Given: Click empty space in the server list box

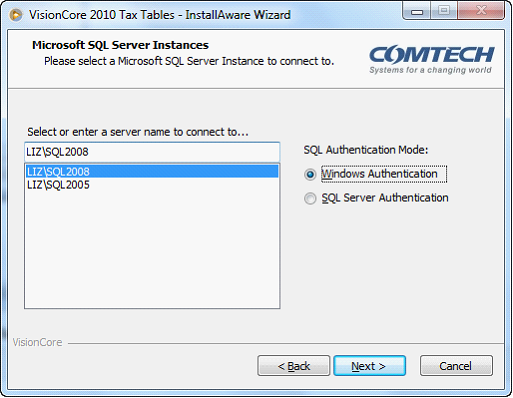Looking at the screenshot, I should pos(152,250).
